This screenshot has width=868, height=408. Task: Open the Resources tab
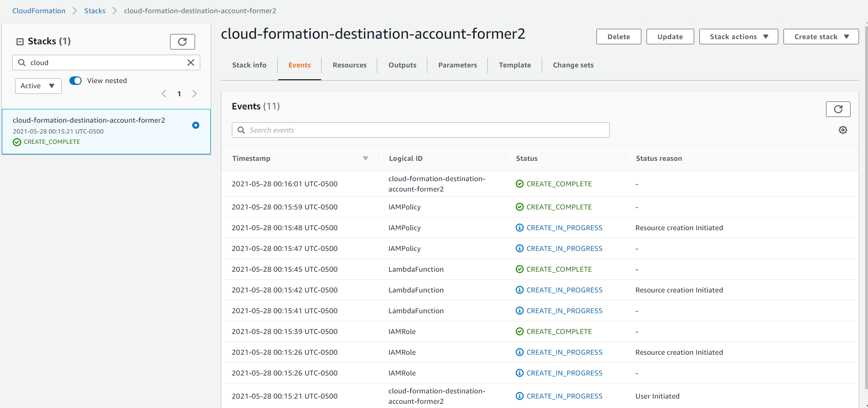349,65
